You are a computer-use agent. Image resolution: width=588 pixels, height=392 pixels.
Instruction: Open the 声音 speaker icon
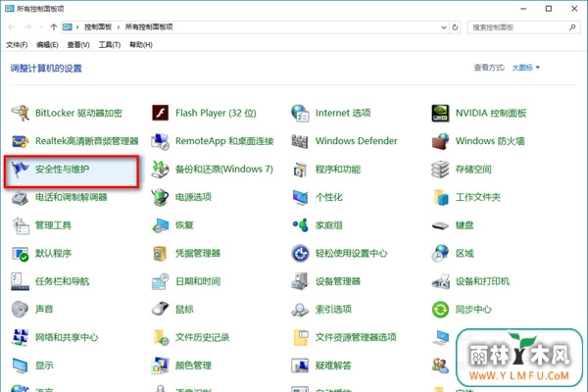(x=21, y=310)
